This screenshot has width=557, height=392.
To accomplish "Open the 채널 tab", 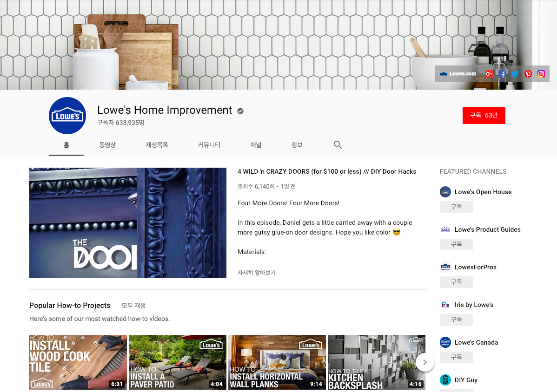I will point(256,145).
